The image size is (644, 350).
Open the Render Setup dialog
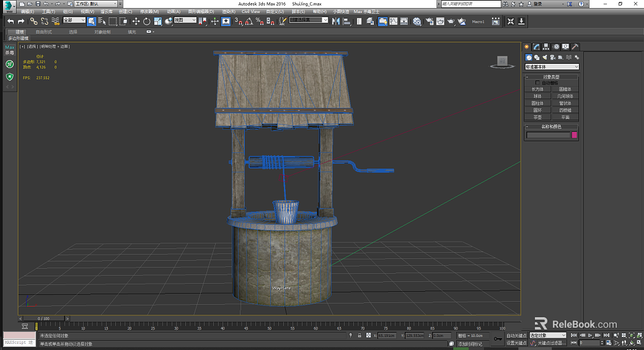tap(429, 21)
